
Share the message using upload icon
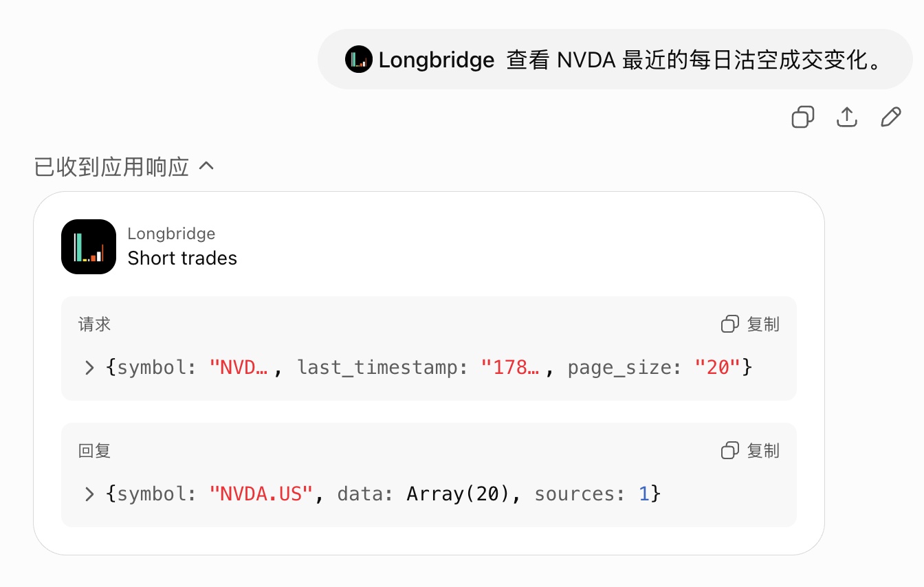pos(846,118)
